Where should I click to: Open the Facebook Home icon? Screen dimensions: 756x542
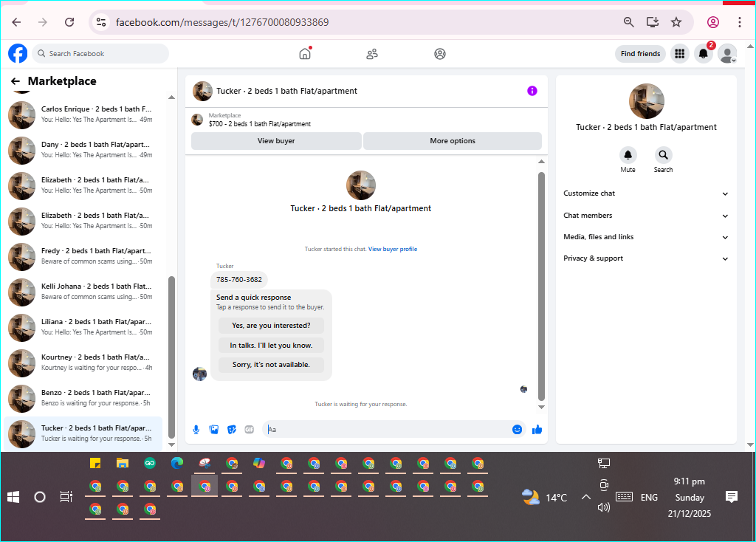(305, 53)
